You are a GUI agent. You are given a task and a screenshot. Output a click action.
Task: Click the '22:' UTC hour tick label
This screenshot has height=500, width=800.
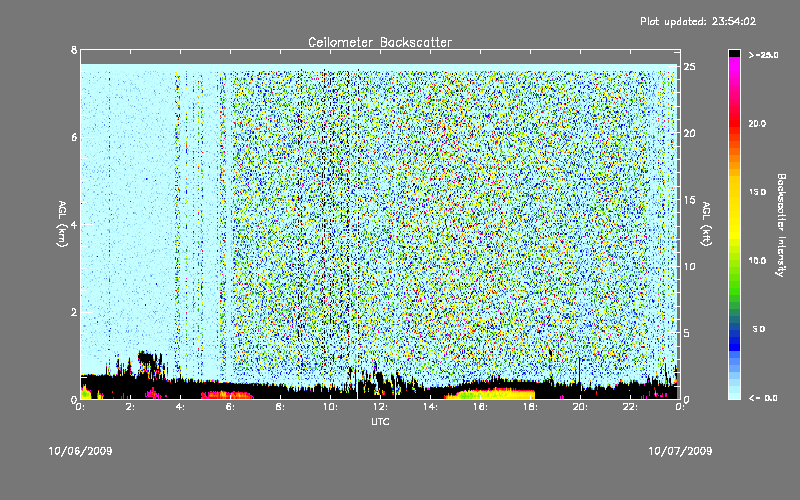pos(630,407)
